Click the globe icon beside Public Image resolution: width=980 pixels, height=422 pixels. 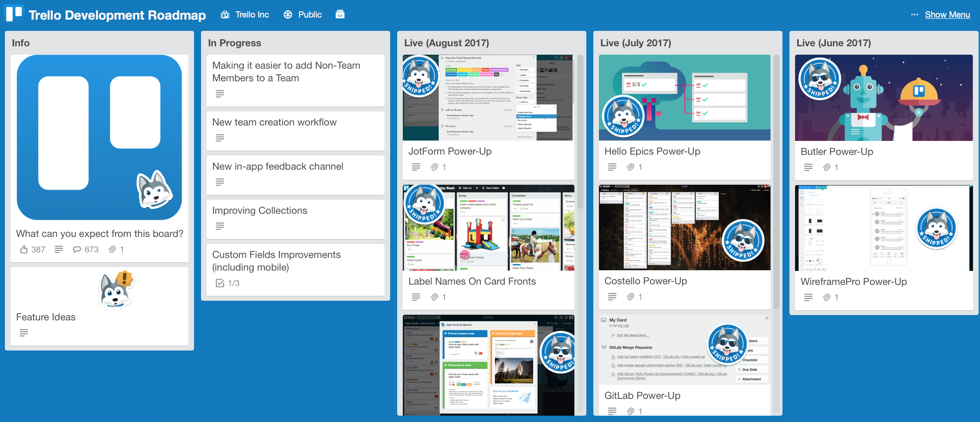[x=288, y=14]
